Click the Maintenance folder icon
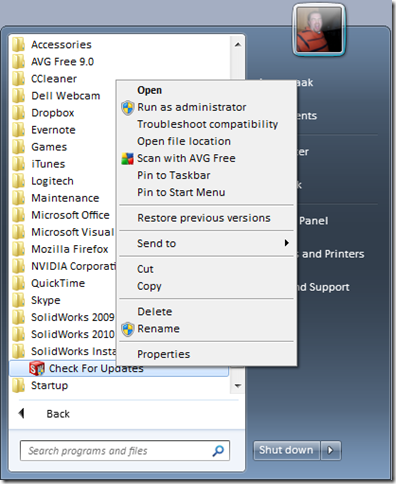Viewport: 396px width, 484px height. (x=19, y=198)
